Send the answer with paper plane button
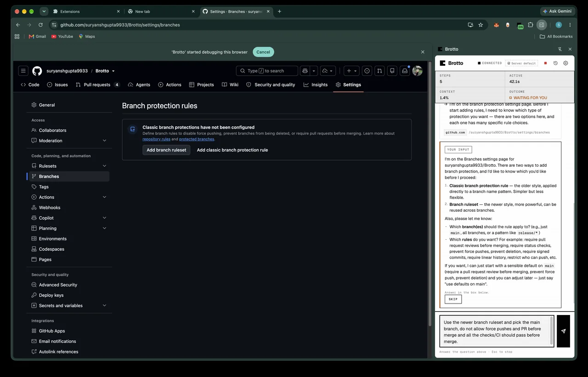This screenshot has width=588, height=377. click(x=563, y=331)
